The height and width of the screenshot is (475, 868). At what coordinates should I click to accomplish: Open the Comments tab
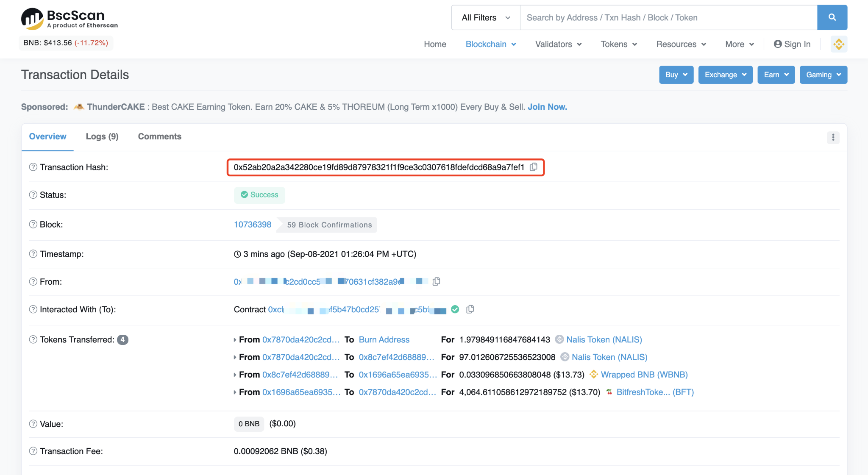pyautogui.click(x=159, y=136)
